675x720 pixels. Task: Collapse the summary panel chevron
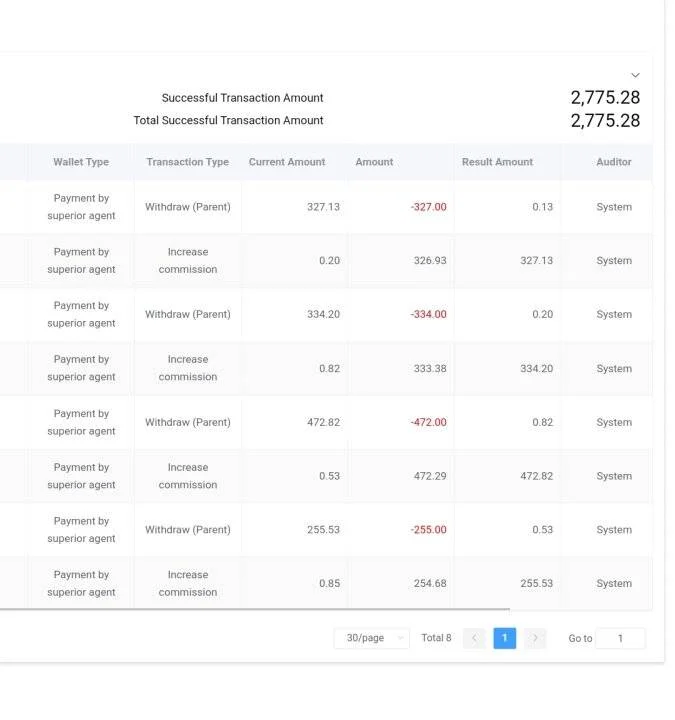click(x=635, y=75)
